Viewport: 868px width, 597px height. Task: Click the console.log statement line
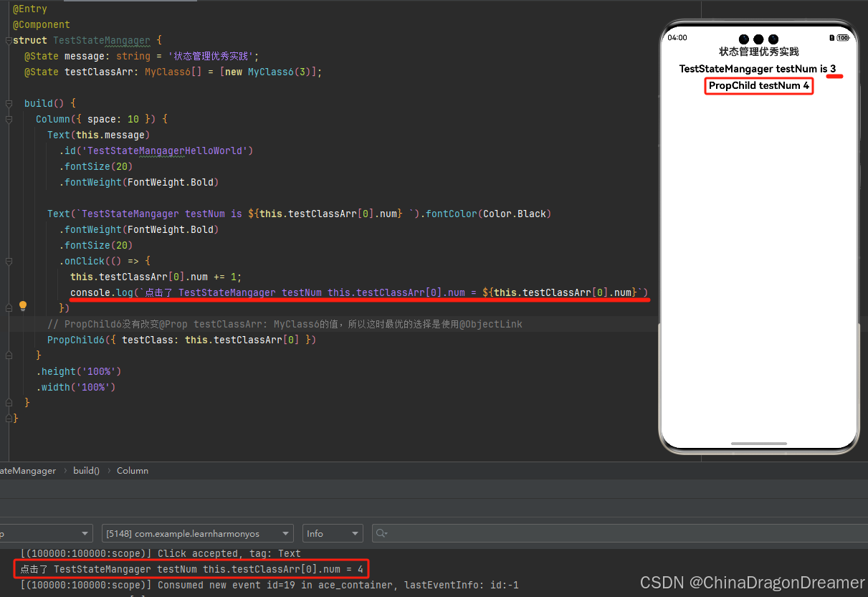pyautogui.click(x=359, y=292)
